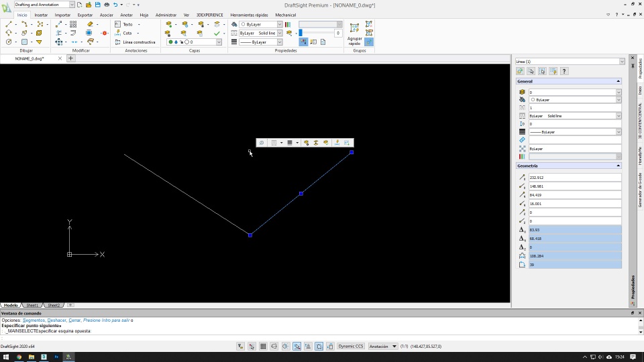Open the Importar ribbon tab
644x362 pixels.
click(x=62, y=15)
